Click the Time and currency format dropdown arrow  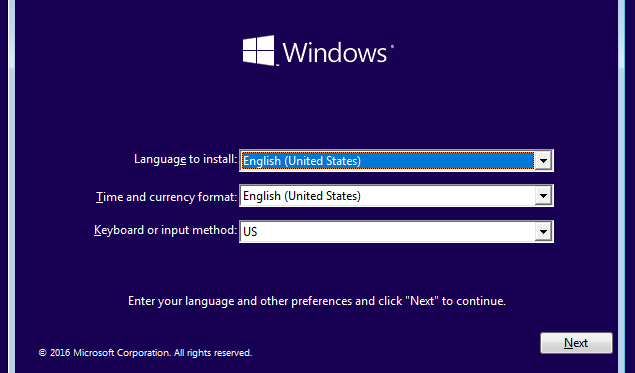[543, 196]
